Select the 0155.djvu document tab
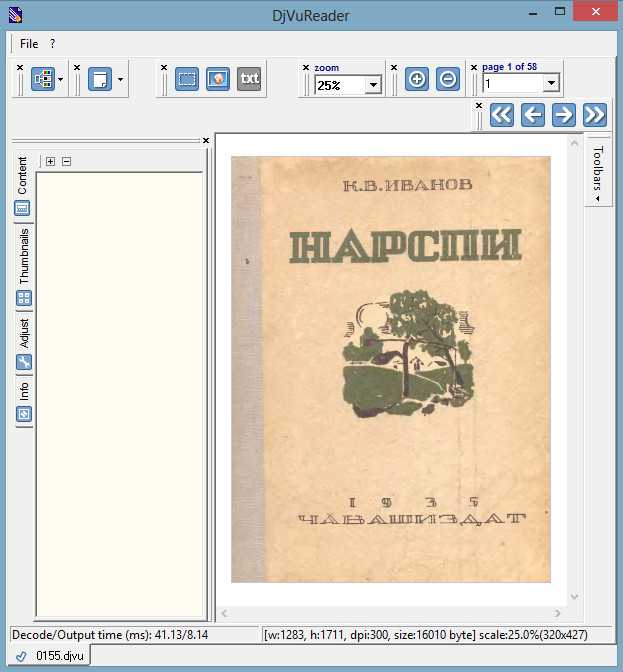The width and height of the screenshot is (623, 672). click(50, 656)
